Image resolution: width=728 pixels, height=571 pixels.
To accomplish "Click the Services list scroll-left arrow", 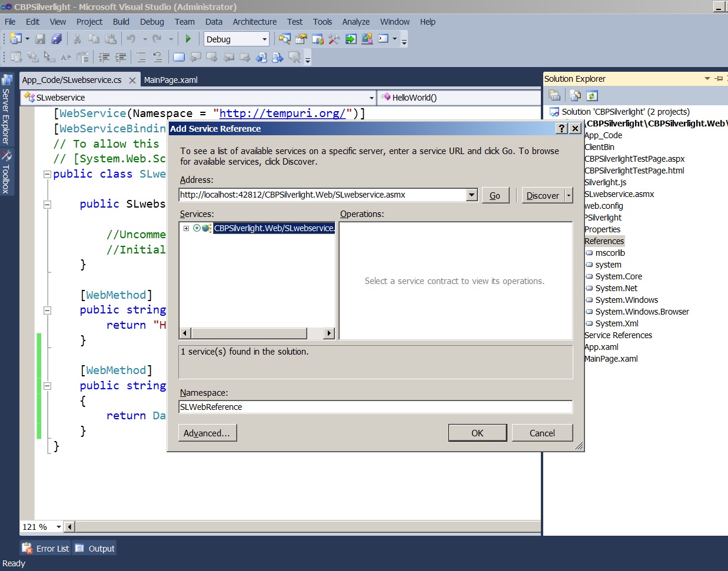I will pos(185,333).
